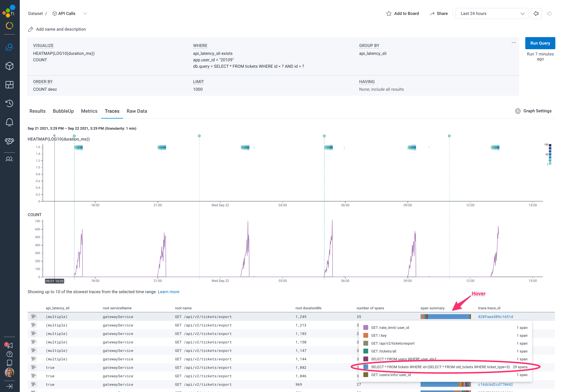The height and width of the screenshot is (392, 562).
Task: Click the Add name and description field
Action: coord(61,29)
